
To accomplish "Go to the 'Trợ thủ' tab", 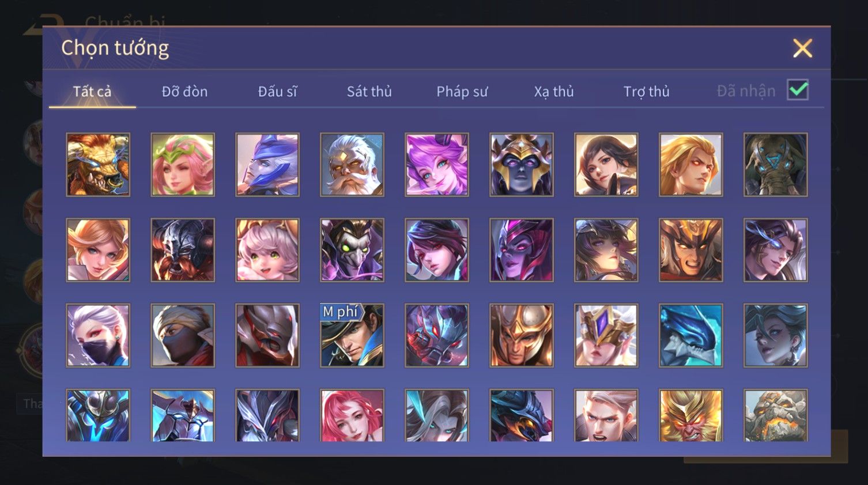I will click(x=646, y=91).
